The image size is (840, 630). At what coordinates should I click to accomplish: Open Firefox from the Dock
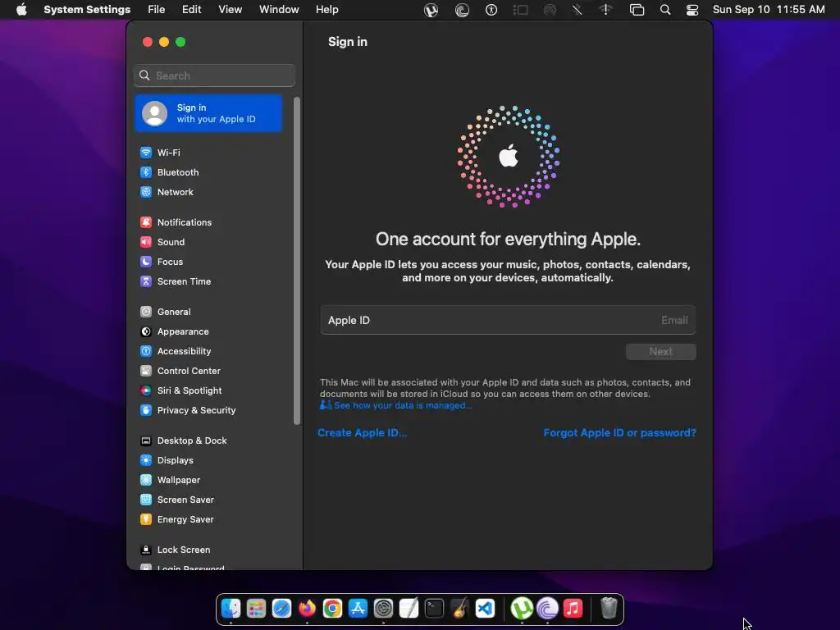(x=307, y=609)
